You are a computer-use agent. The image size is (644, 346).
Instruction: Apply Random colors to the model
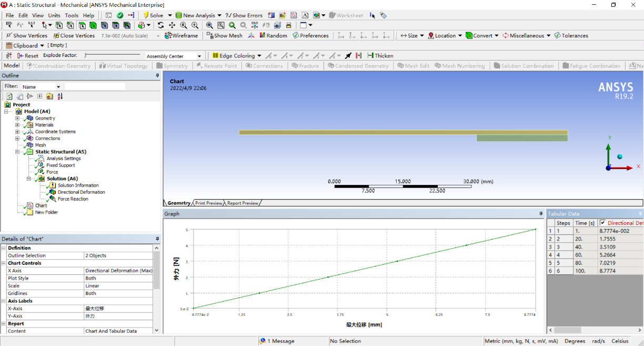[272, 36]
